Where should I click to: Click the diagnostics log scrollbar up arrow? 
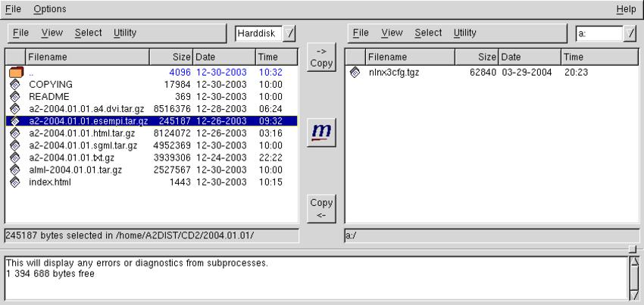click(x=635, y=262)
